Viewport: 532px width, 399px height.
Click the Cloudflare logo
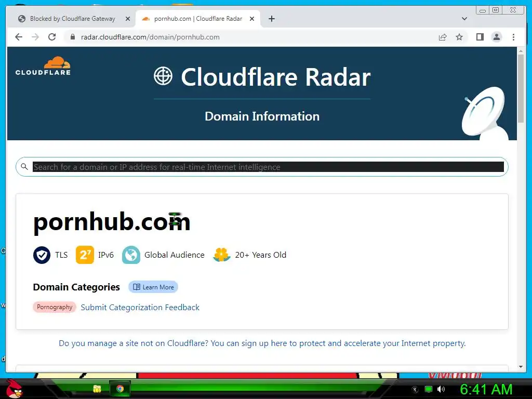(43, 66)
